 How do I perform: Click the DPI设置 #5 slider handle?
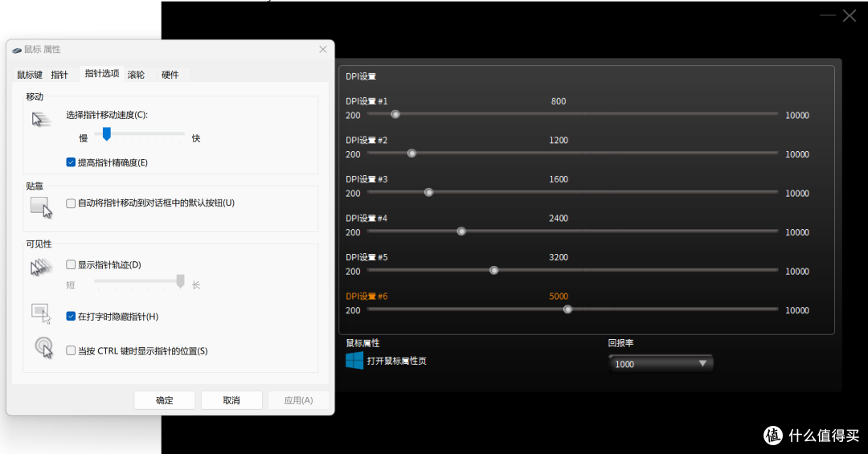click(x=493, y=271)
